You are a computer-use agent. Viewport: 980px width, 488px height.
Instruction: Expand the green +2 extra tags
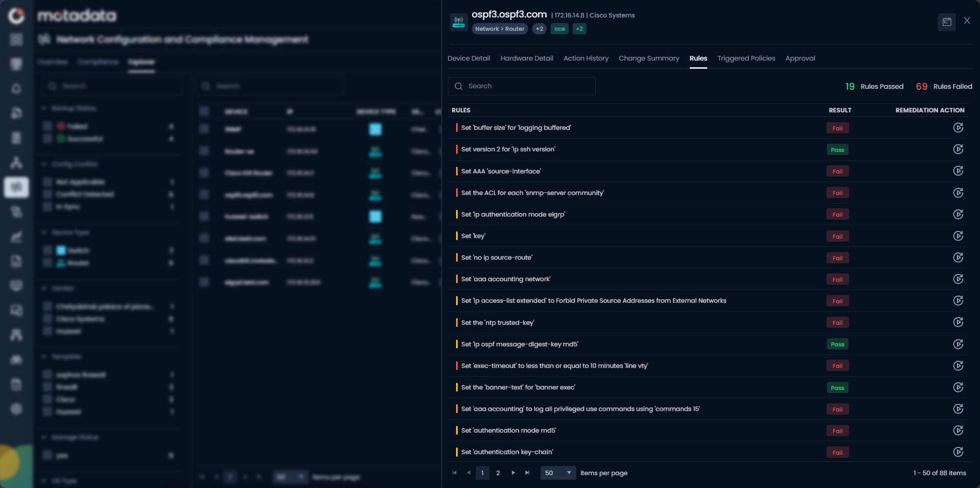[x=579, y=29]
